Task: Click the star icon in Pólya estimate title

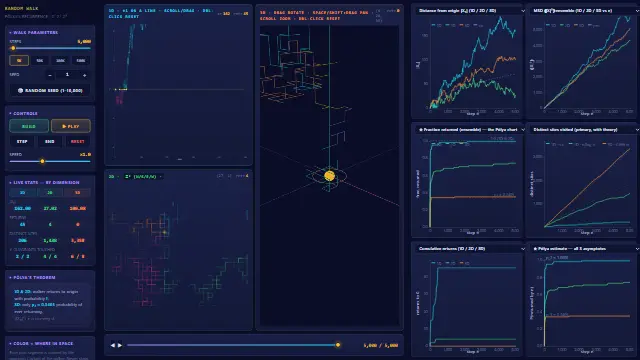Action: tap(535, 249)
